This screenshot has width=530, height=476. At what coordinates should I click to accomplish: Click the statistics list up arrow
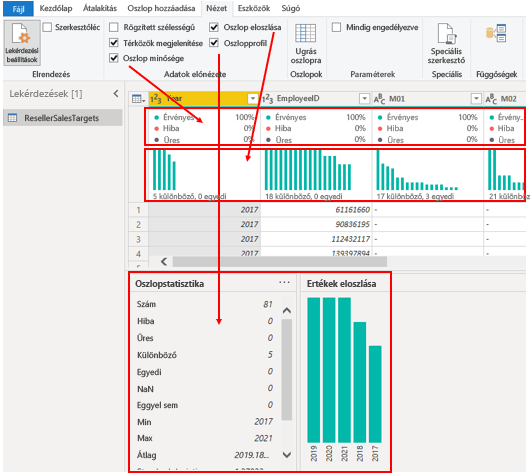pyautogui.click(x=287, y=310)
